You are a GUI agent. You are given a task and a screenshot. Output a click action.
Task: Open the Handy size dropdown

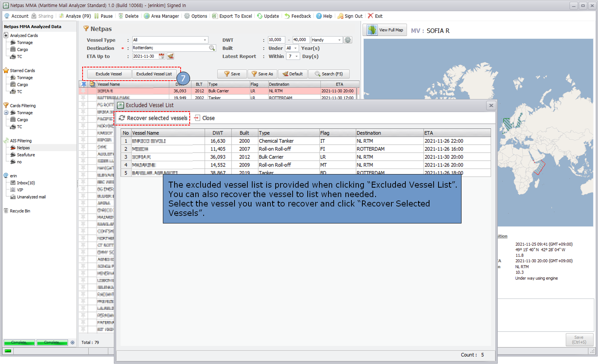click(x=339, y=40)
